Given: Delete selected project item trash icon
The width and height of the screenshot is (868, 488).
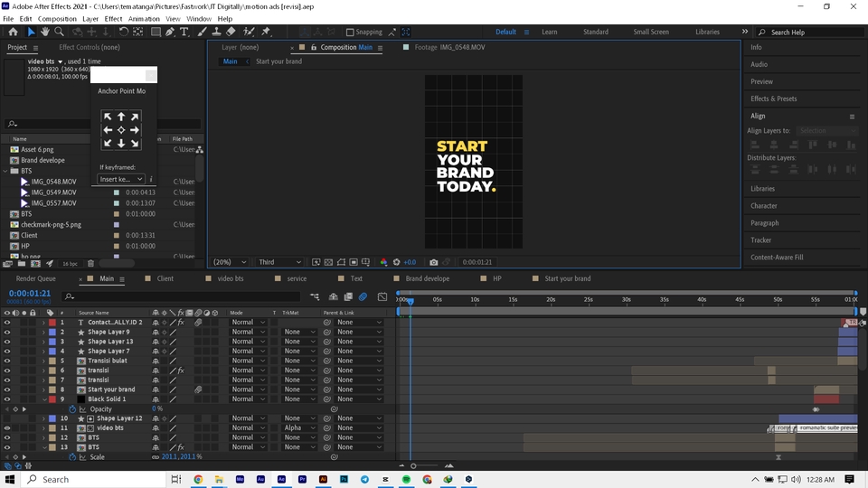Looking at the screenshot, I should 90,264.
